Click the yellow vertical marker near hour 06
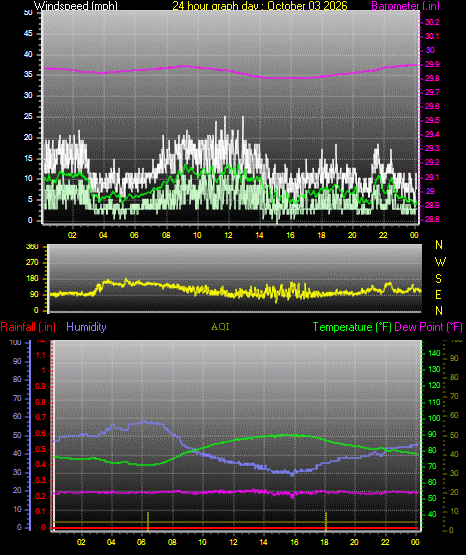This screenshot has width=466, height=555. [148, 521]
